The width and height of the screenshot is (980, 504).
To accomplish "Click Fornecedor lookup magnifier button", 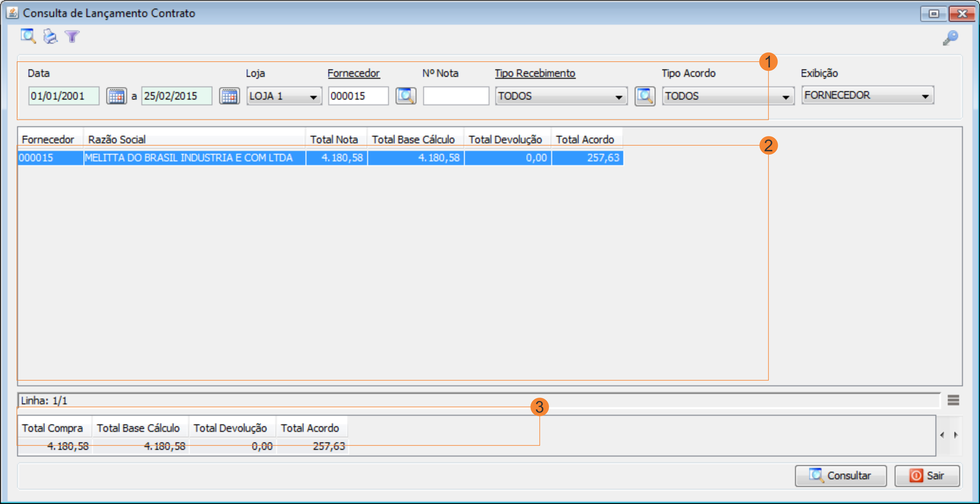I will coord(406,96).
